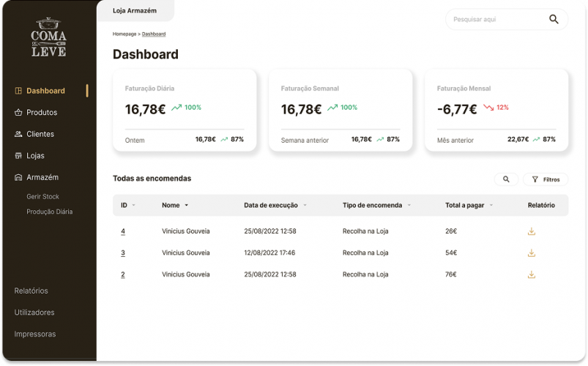Click the small trend arrow in Semana anterior row
The height and width of the screenshot is (366, 588).
click(380, 140)
